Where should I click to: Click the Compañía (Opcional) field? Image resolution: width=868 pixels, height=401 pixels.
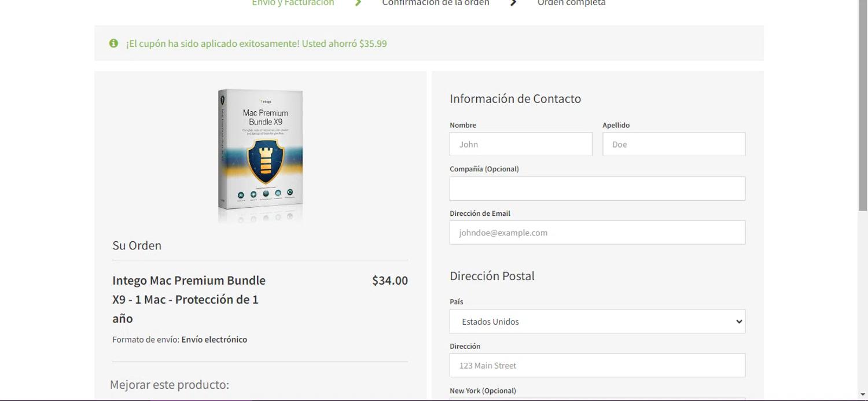point(597,189)
